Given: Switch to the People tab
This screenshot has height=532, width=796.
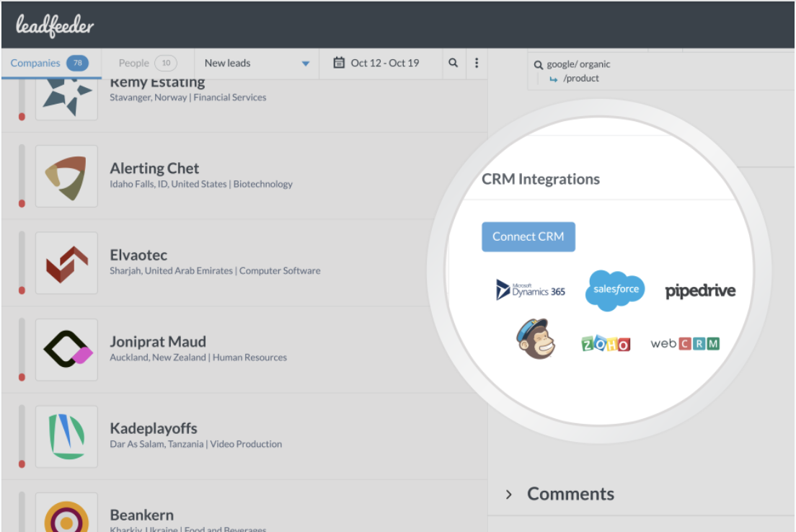Looking at the screenshot, I should point(147,63).
